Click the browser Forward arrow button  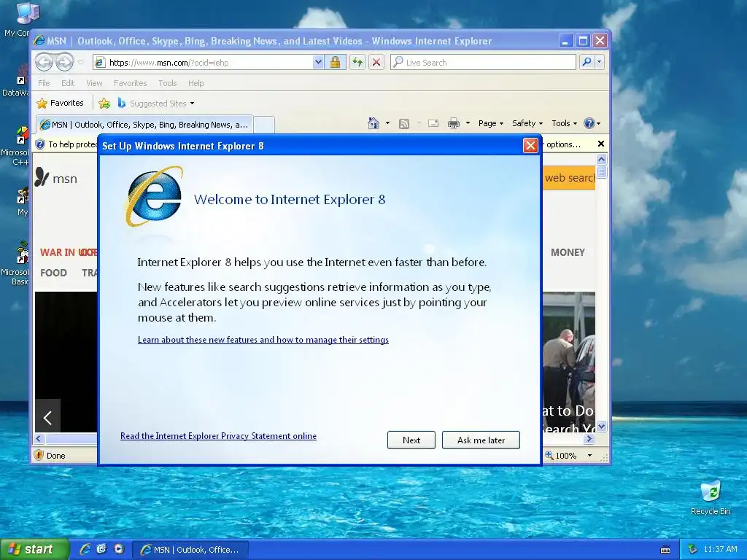coord(64,62)
